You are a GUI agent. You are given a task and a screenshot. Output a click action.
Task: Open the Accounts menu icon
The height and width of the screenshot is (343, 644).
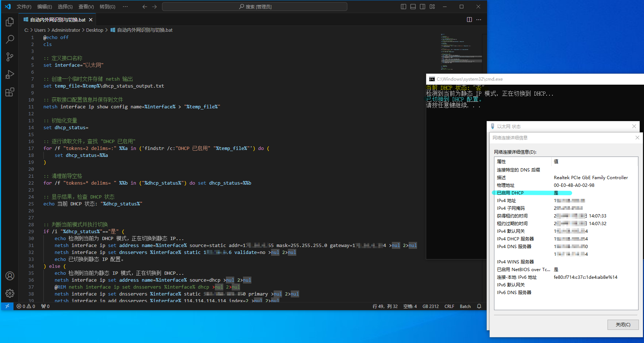coord(10,276)
